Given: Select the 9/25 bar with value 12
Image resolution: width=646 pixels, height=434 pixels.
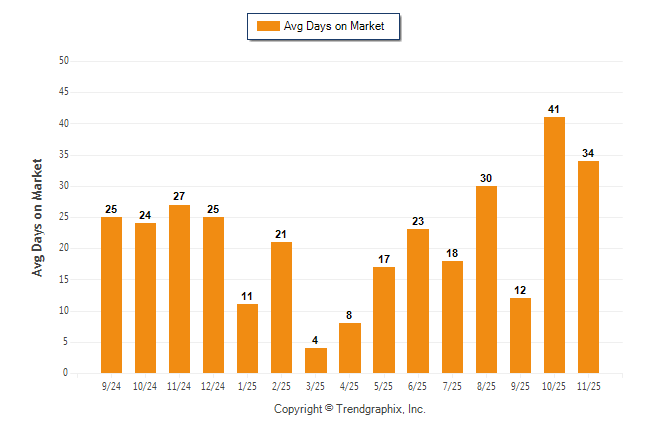Looking at the screenshot, I should pos(520,335).
